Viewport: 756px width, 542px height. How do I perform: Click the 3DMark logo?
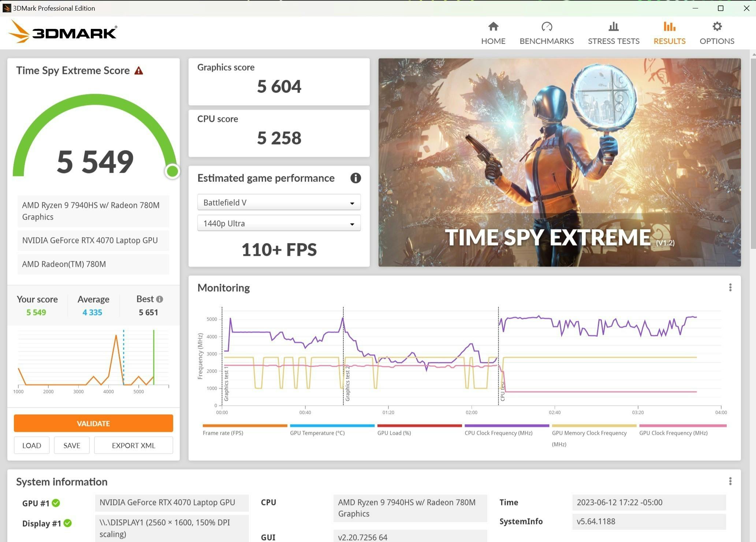(63, 32)
